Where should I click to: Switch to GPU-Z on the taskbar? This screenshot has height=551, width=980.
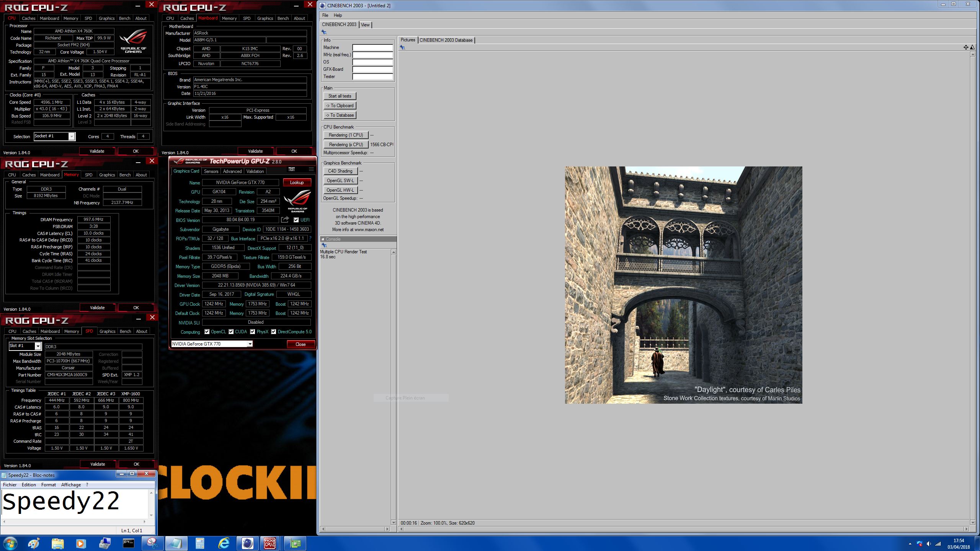pos(295,543)
